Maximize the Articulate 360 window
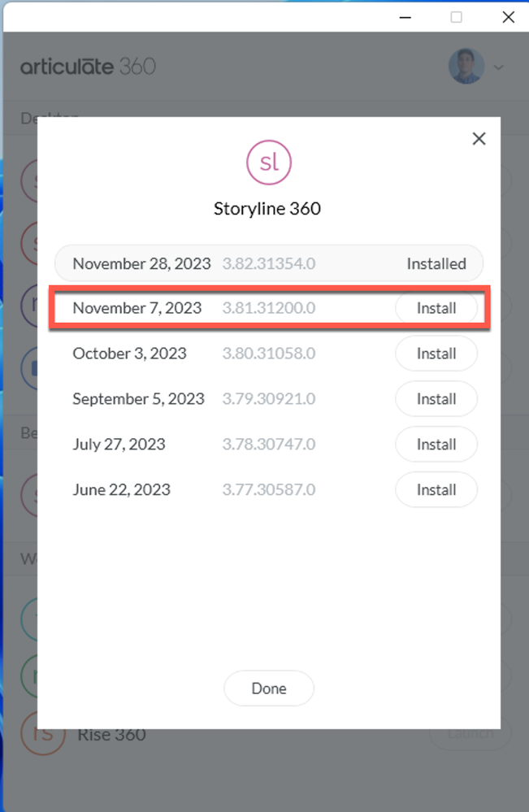 [456, 16]
